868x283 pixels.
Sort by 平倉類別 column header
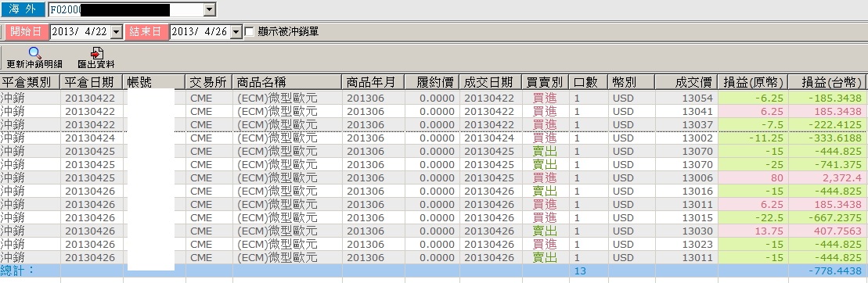30,83
